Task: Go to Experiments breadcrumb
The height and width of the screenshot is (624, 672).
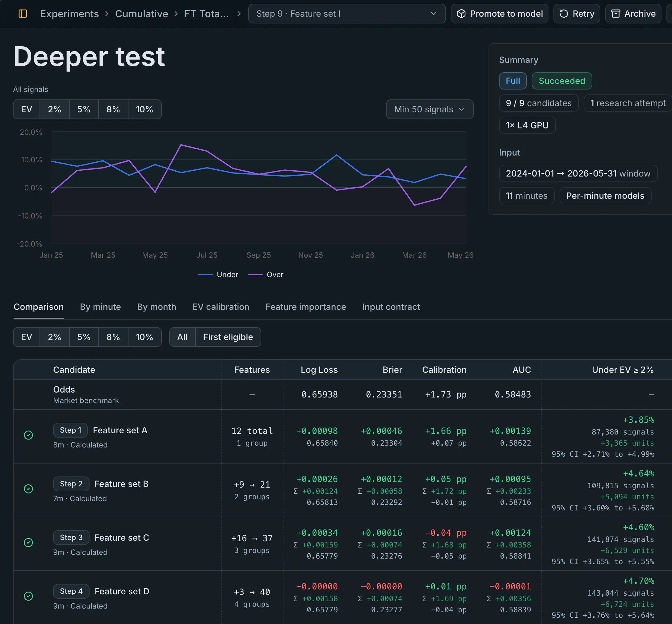Action: coord(69,14)
